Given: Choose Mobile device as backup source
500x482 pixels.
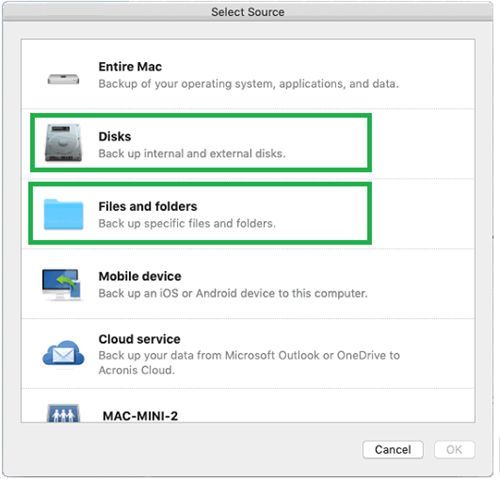Looking at the screenshot, I should 248,284.
